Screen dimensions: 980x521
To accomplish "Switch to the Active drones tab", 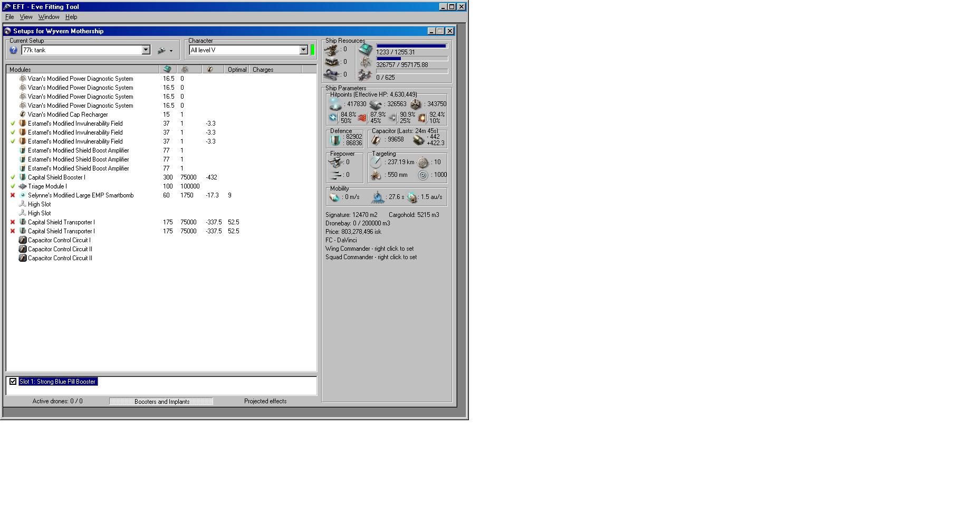I will 57,401.
